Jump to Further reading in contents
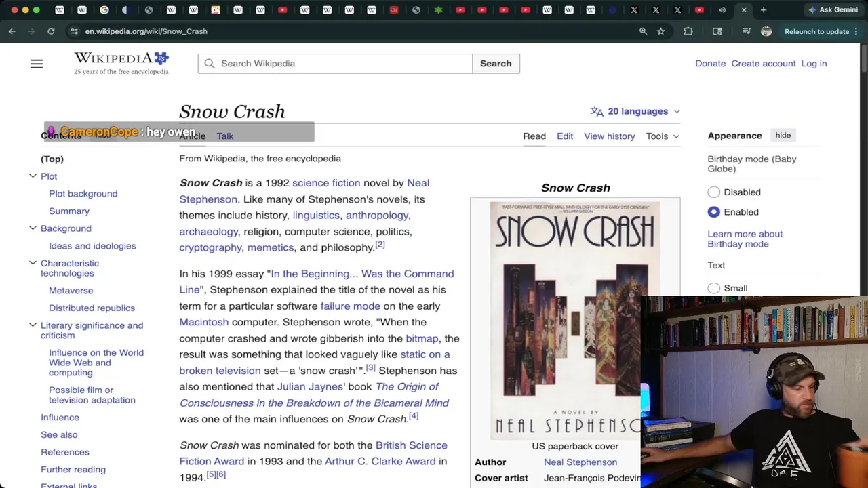 click(x=73, y=470)
